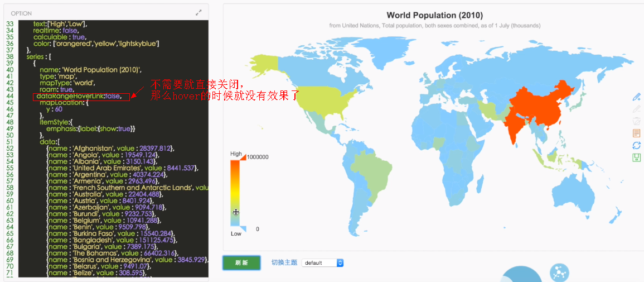Click Alaska on the world map
The image size is (644, 282).
[266, 66]
